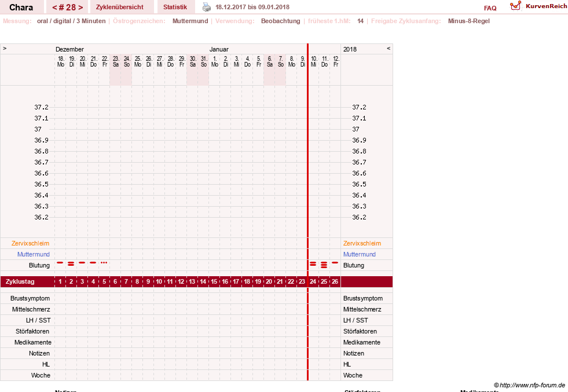Screen dimensions: 568x392
Task: Open the nfp-forum.de copyright link
Action: click(x=529, y=385)
